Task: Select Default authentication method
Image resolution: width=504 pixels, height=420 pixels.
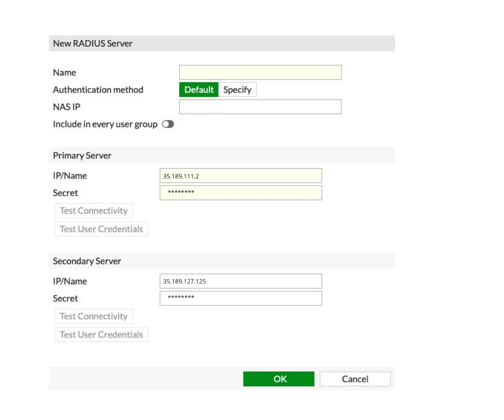Action: (199, 90)
